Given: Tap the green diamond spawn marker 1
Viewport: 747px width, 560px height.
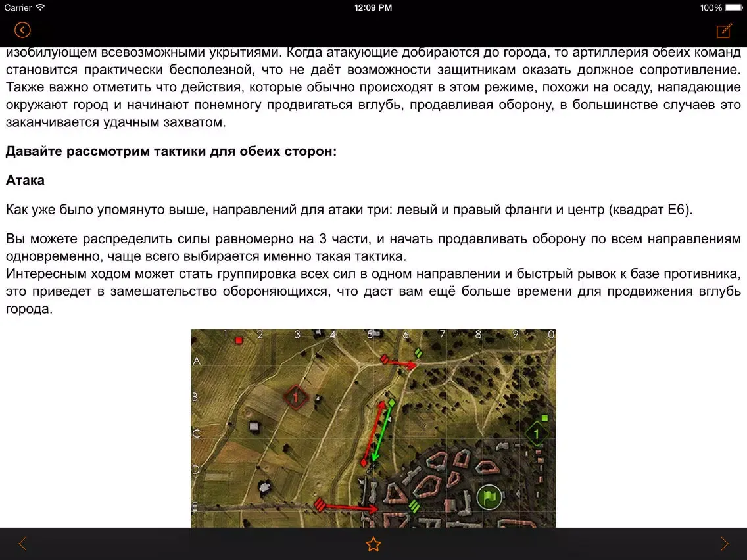Looking at the screenshot, I should 536,433.
